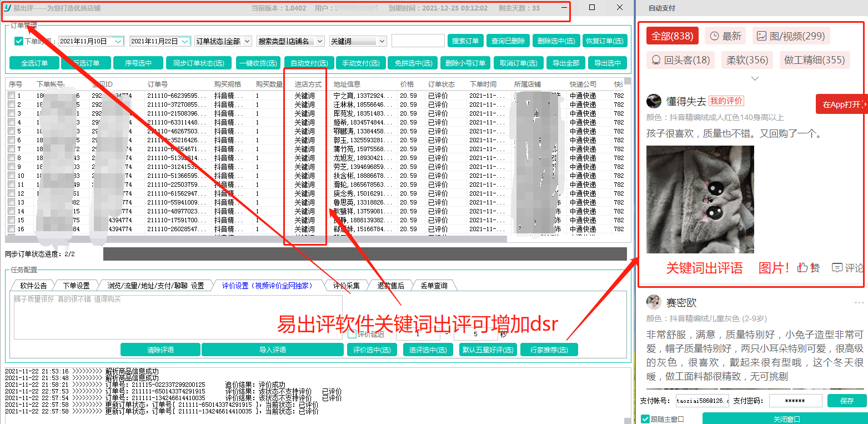
Task: Expand more review filter tags via chevron
Action: [x=755, y=78]
